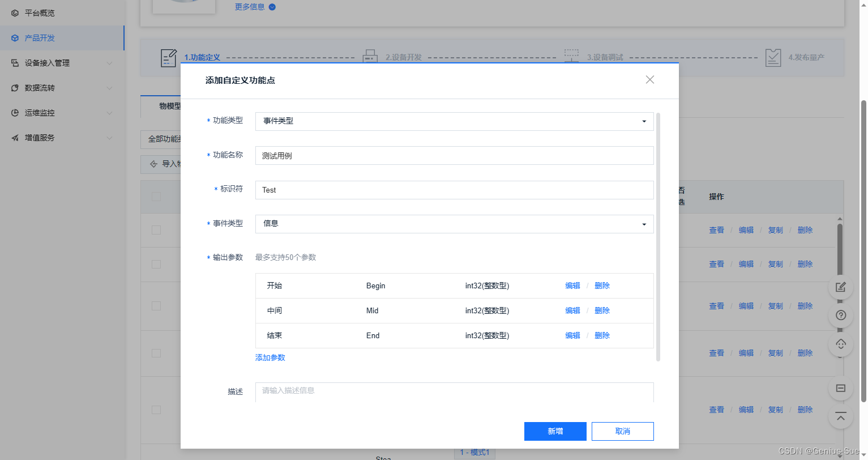
Task: Open the 全部功能 filter dropdown
Action: point(161,139)
